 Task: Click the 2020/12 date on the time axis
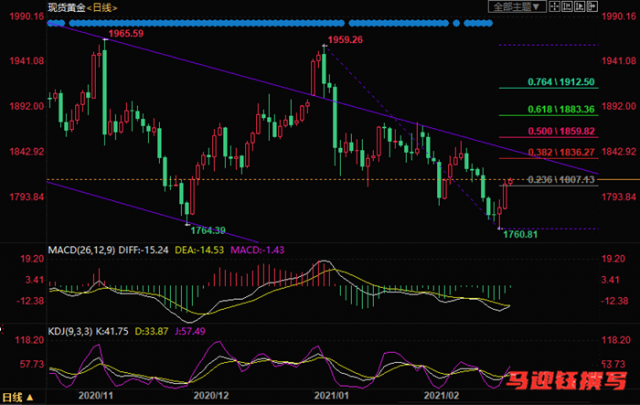(211, 395)
